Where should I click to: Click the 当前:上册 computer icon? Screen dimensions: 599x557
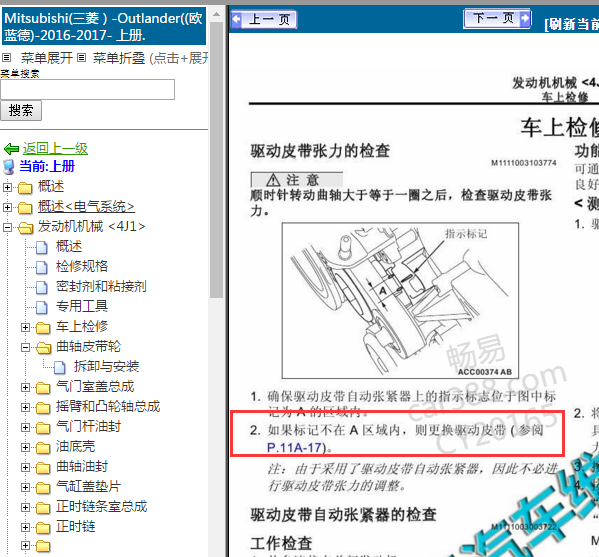tap(9, 167)
